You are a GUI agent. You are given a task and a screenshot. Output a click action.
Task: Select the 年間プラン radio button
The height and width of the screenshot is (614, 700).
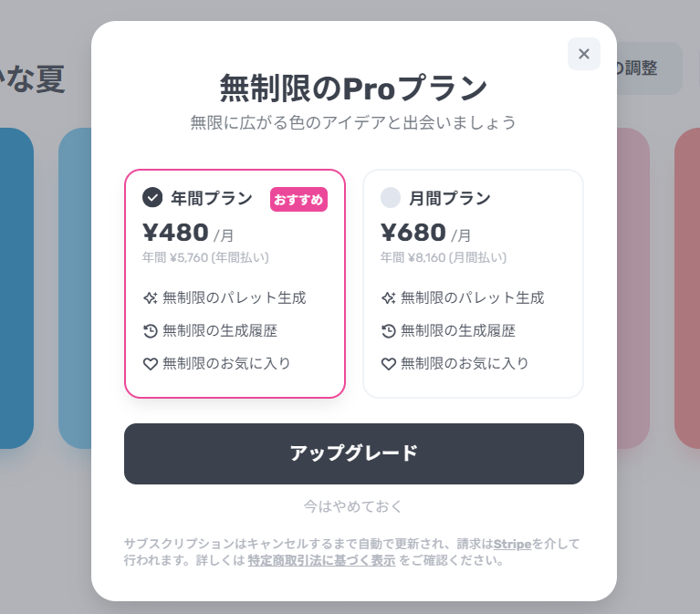tap(152, 198)
